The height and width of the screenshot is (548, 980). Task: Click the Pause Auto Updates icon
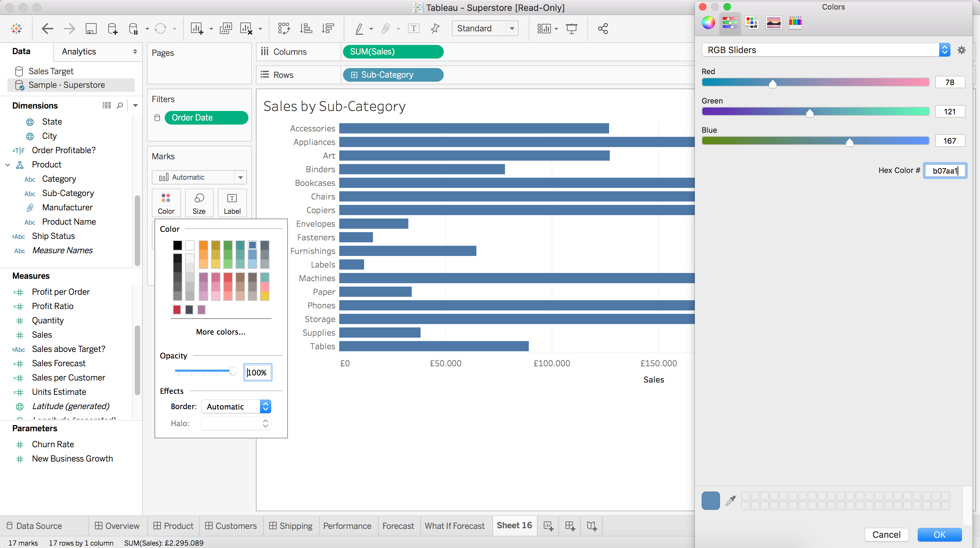pos(133,29)
